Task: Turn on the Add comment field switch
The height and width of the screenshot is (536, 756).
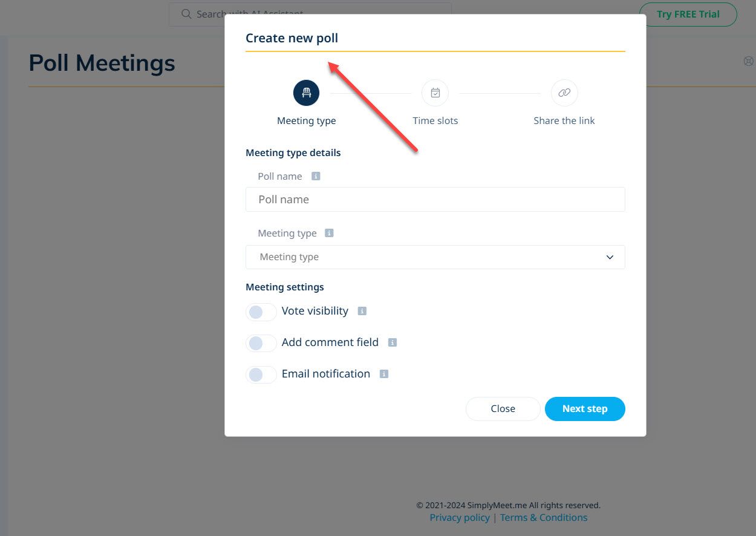Action: [x=261, y=342]
